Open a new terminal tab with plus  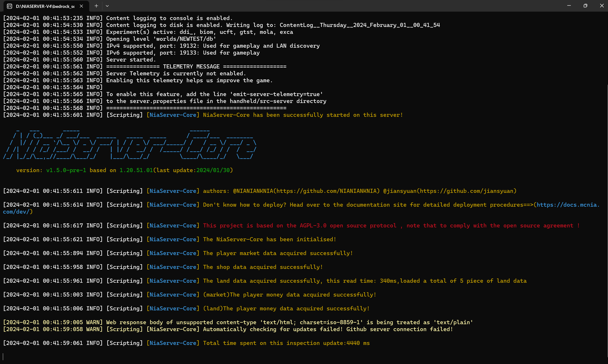[96, 6]
